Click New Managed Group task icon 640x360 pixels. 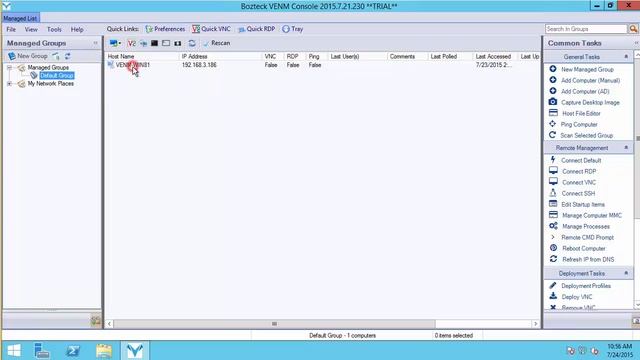point(553,69)
